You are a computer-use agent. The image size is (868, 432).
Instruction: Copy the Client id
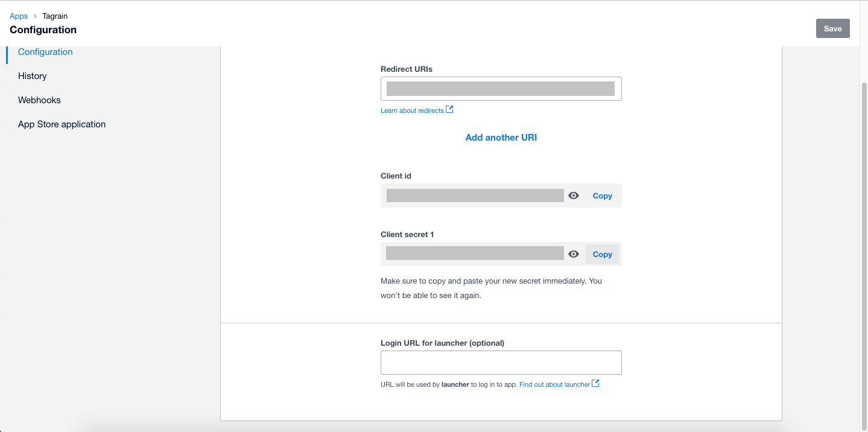[602, 195]
